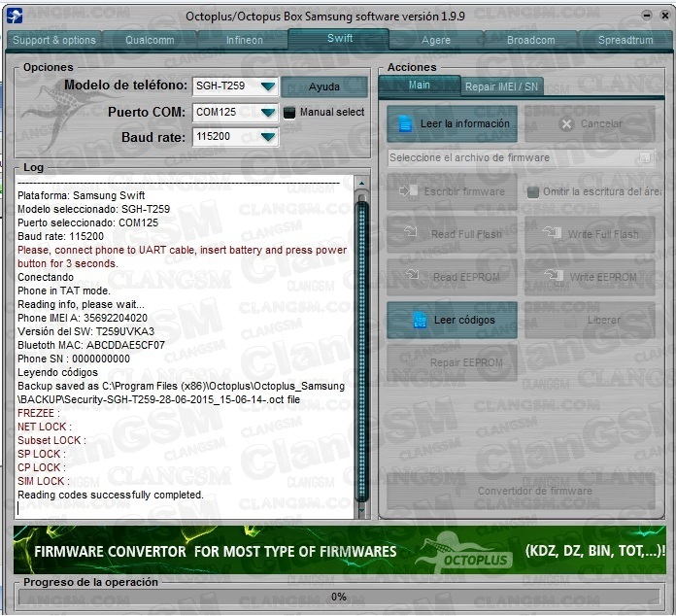The height and width of the screenshot is (616, 676).
Task: Click the arrow icon on Escribir firmware
Action: click(x=409, y=190)
